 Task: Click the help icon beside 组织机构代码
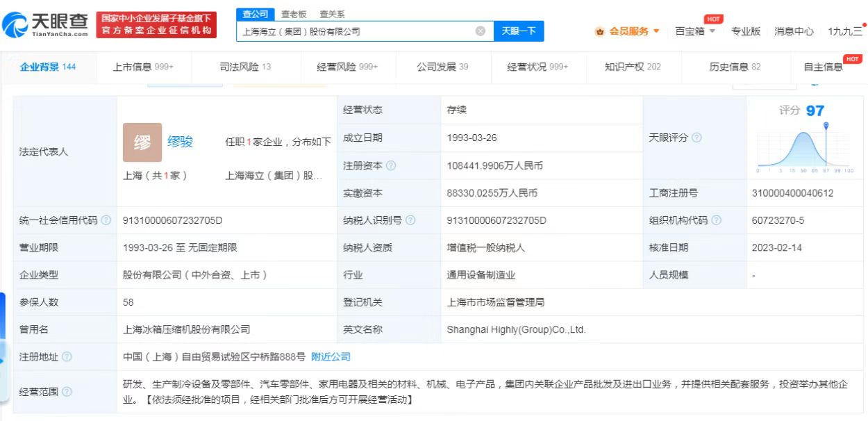pyautogui.click(x=717, y=220)
